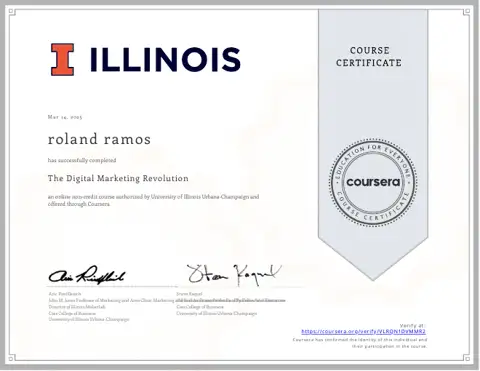The width and height of the screenshot is (480, 371).
Task: Select the name 'roland ramos'
Action: [99, 139]
